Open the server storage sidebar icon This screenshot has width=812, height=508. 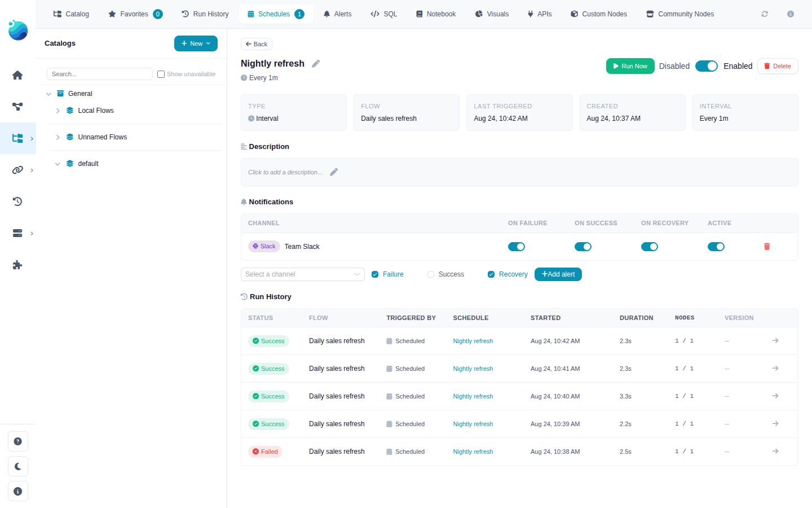tap(17, 233)
